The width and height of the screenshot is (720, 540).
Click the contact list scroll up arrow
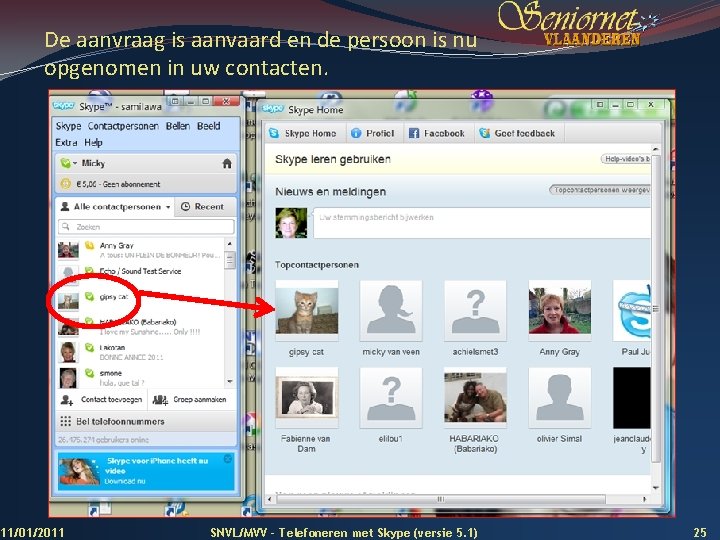pos(230,244)
